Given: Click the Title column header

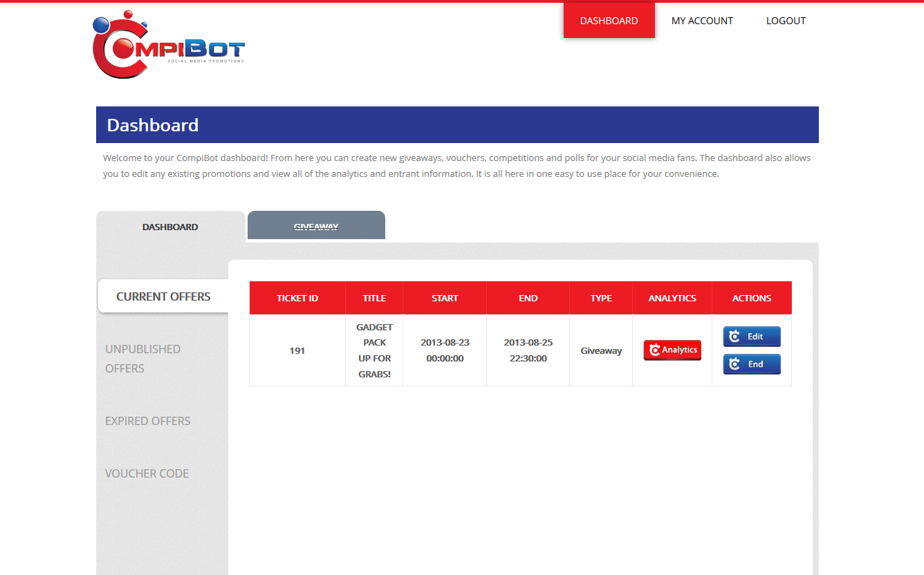Looking at the screenshot, I should [374, 298].
